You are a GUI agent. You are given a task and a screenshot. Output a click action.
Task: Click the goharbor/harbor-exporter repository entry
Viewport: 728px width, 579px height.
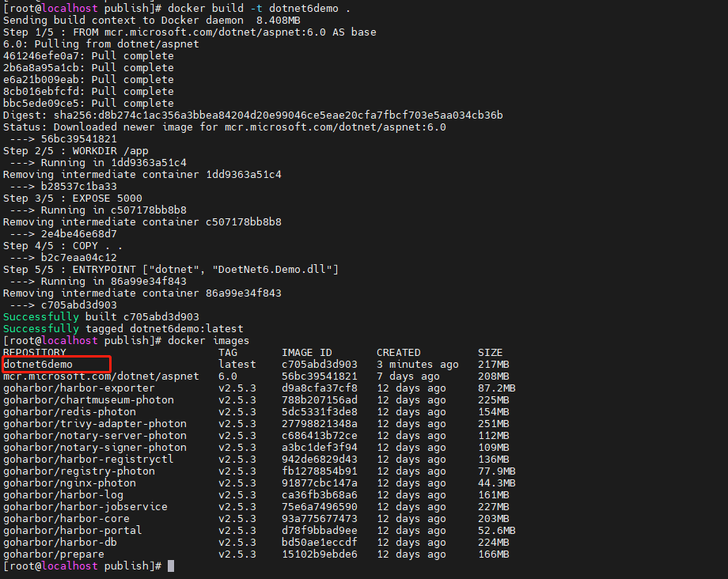pyautogui.click(x=79, y=388)
